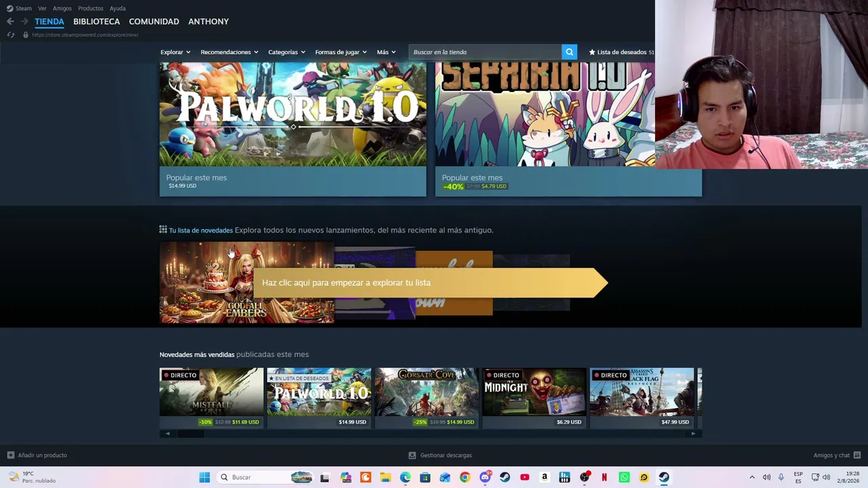Click the carousel right arrow
Screen dimensions: 868x488
click(692, 434)
